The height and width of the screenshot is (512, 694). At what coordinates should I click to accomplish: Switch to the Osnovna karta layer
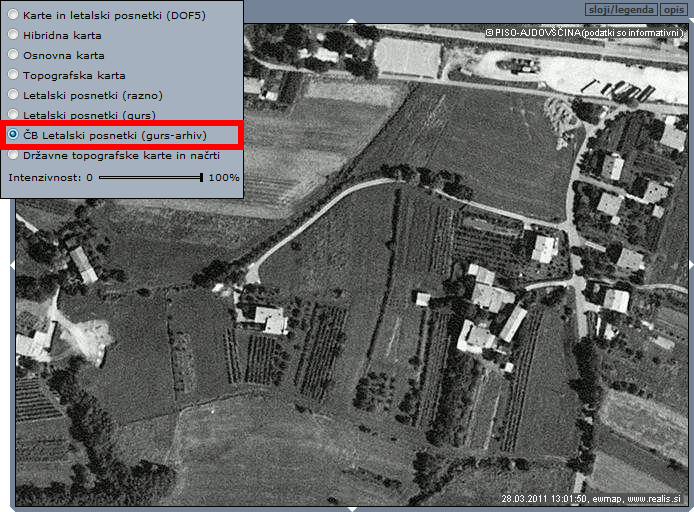pos(13,55)
